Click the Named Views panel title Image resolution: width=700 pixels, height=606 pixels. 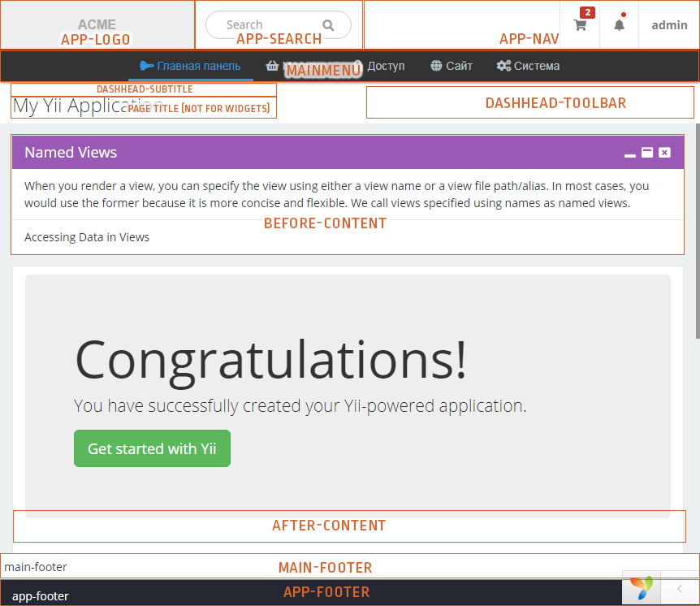click(71, 152)
